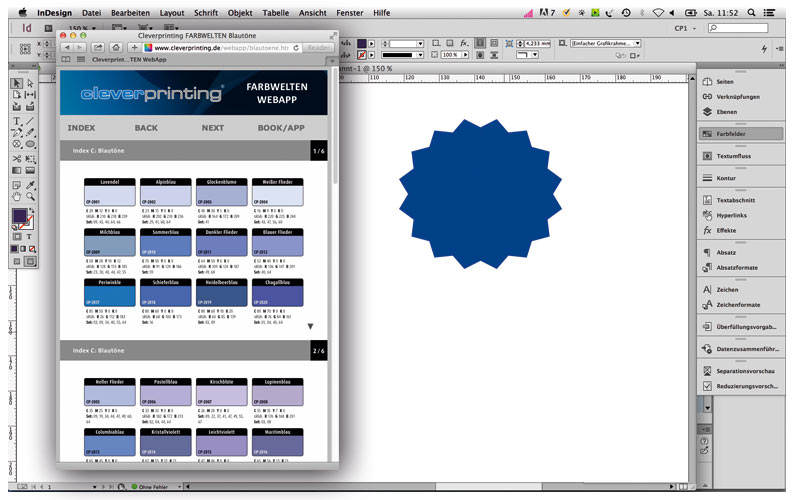Viewport: 800px width, 500px height.
Task: Switch to Preview view mode
Action: pos(30,261)
